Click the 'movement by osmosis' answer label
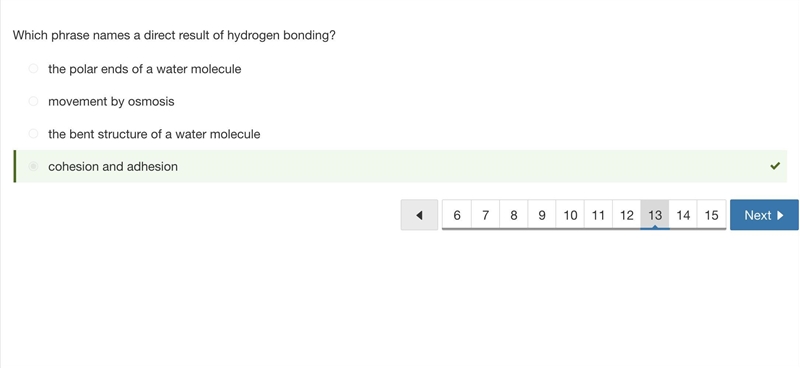 pos(111,101)
